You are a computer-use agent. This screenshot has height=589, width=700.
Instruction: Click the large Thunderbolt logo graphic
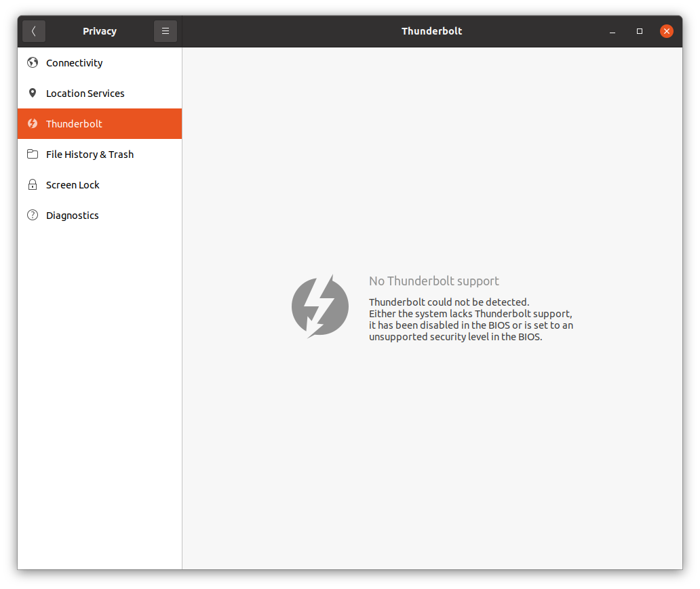(320, 306)
